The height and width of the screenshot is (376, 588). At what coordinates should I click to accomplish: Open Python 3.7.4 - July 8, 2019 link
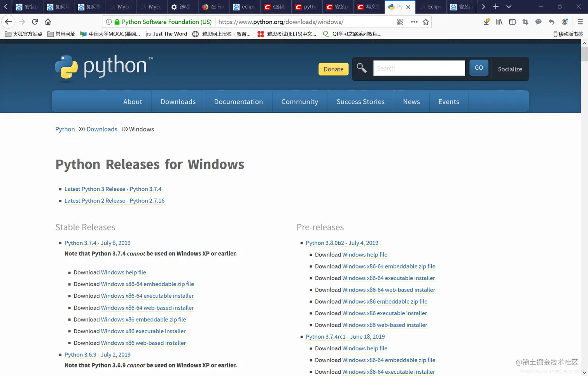tap(98, 243)
